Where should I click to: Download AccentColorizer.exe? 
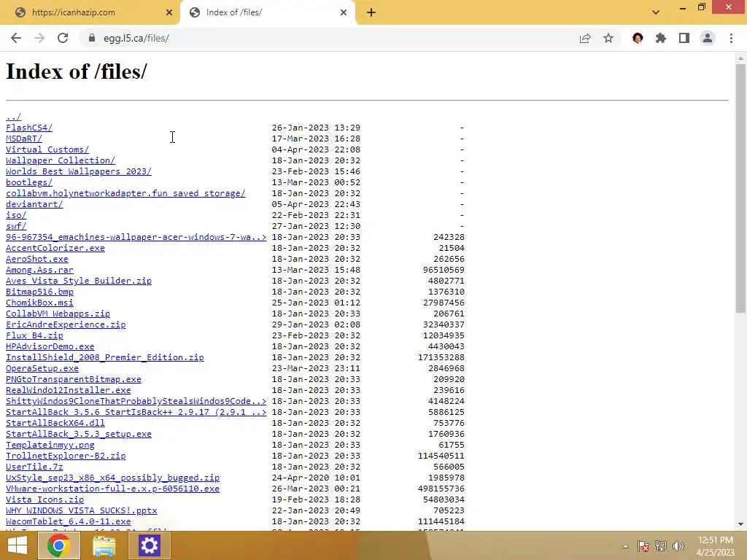55,248
